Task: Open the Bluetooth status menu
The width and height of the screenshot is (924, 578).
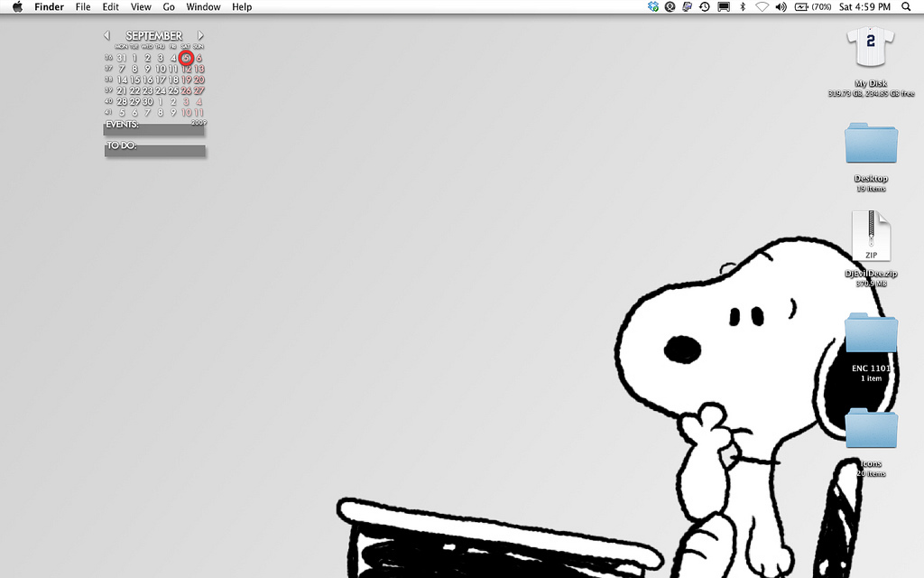Action: [743, 7]
